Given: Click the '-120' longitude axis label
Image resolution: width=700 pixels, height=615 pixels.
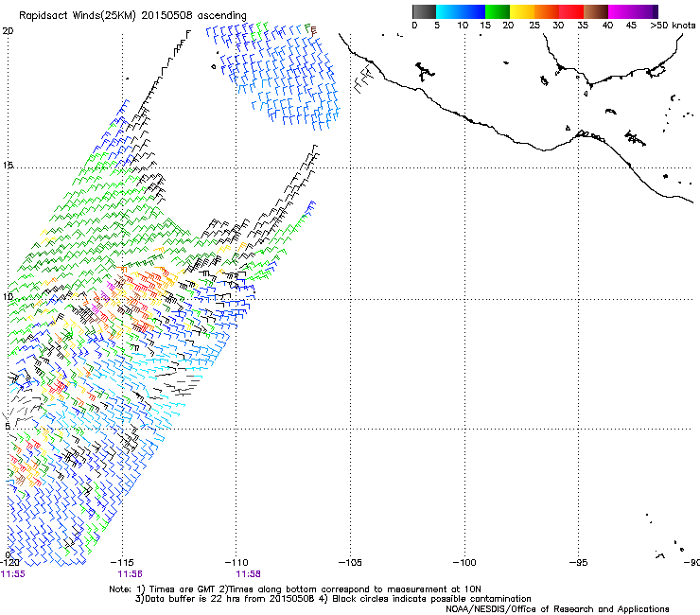Looking at the screenshot, I should (x=9, y=563).
